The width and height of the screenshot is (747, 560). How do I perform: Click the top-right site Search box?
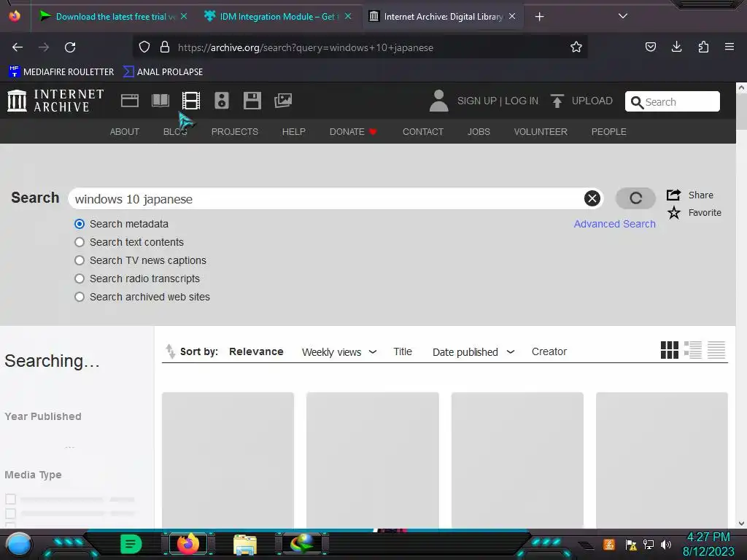pos(672,101)
